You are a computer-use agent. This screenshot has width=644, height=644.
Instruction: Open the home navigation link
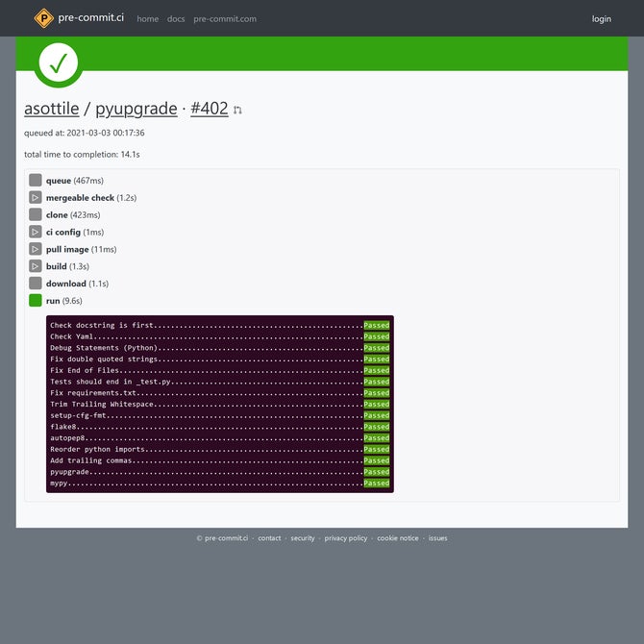pyautogui.click(x=148, y=19)
